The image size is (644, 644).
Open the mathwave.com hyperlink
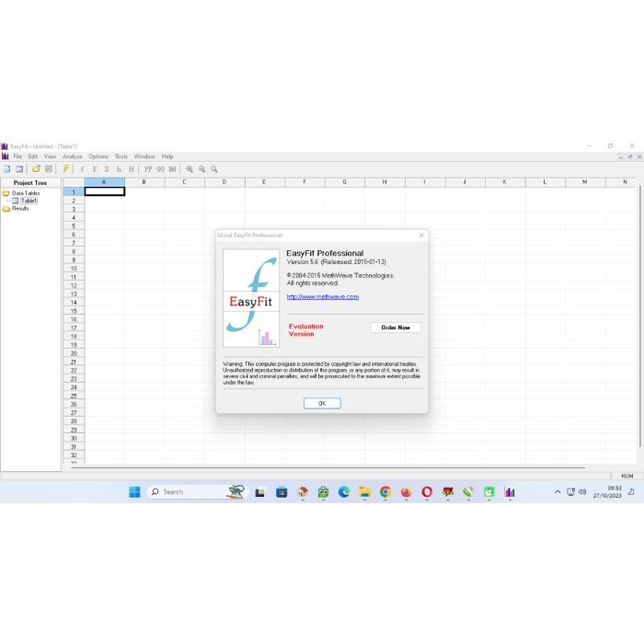coord(323,296)
